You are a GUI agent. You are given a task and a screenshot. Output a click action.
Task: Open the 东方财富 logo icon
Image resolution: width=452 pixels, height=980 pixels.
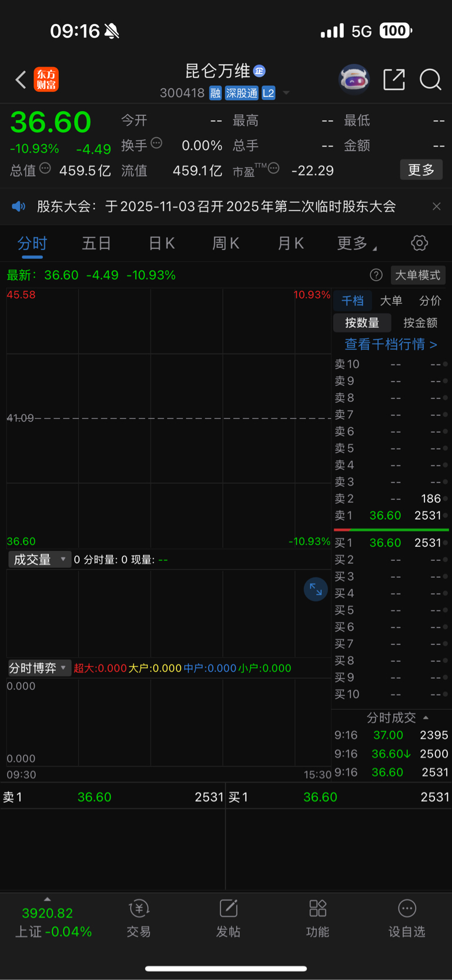46,79
